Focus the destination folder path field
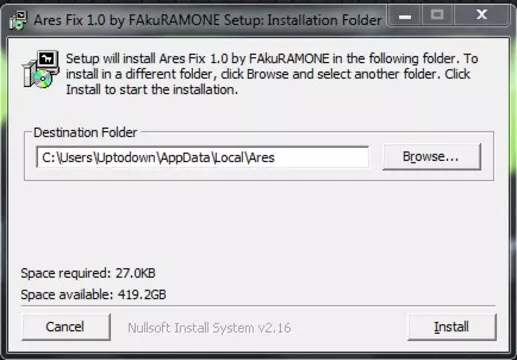This screenshot has width=517, height=360. (x=202, y=157)
